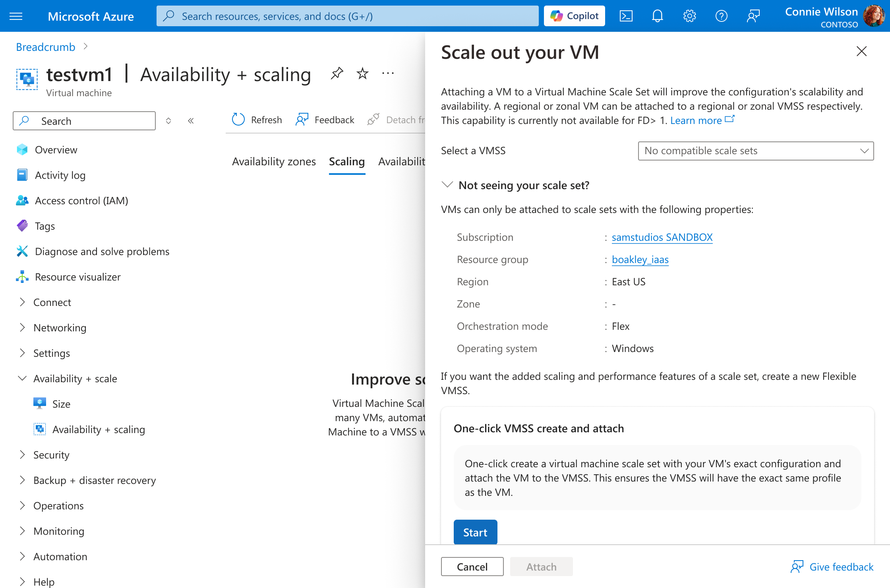Image resolution: width=890 pixels, height=588 pixels.
Task: Open the portal hamburger menu
Action: pyautogui.click(x=16, y=16)
